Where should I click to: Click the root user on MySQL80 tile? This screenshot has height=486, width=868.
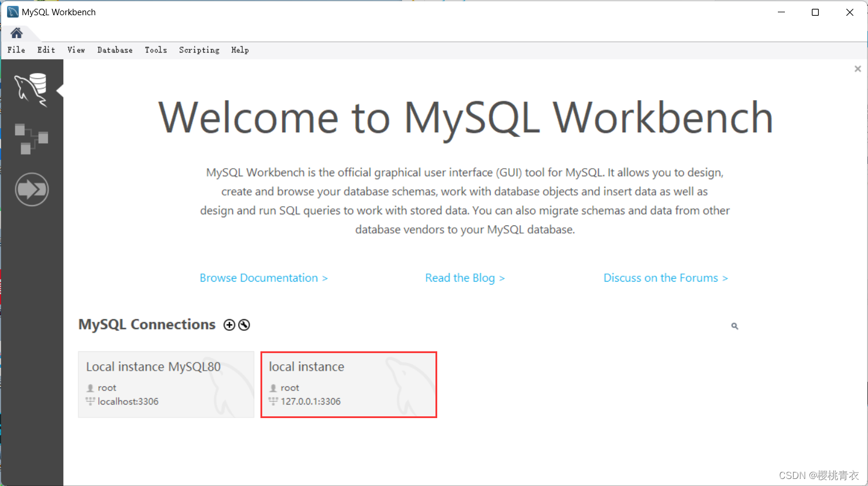(107, 388)
